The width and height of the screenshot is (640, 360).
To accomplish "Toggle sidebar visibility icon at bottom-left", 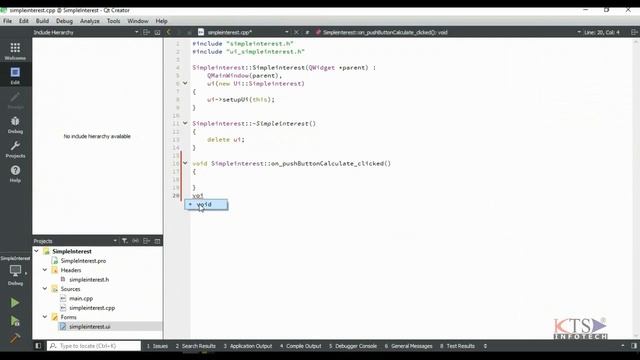I will pos(38,346).
